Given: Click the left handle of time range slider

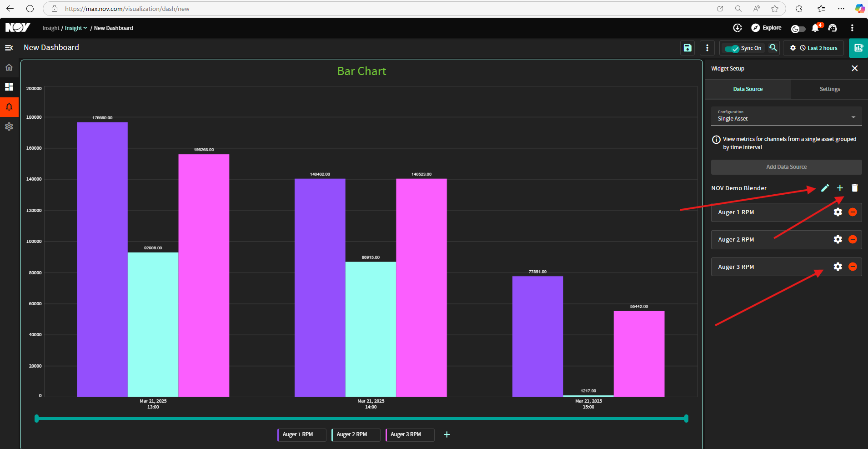Looking at the screenshot, I should (37, 419).
